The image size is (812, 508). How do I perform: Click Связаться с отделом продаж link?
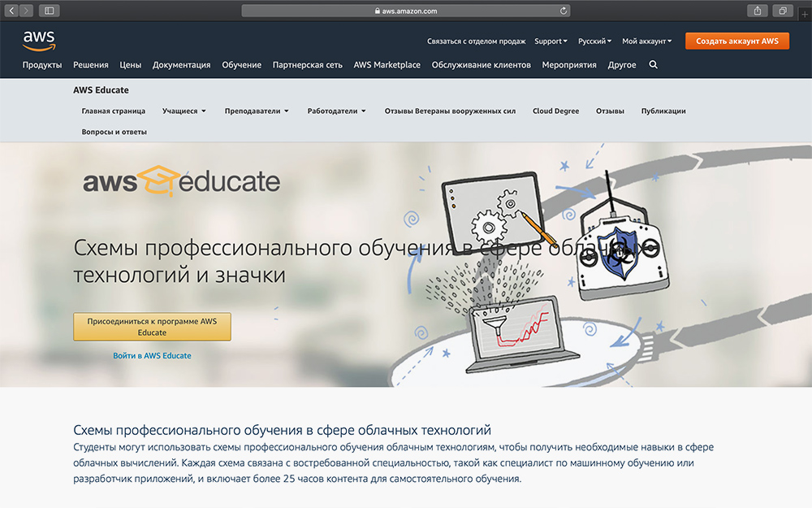point(476,41)
